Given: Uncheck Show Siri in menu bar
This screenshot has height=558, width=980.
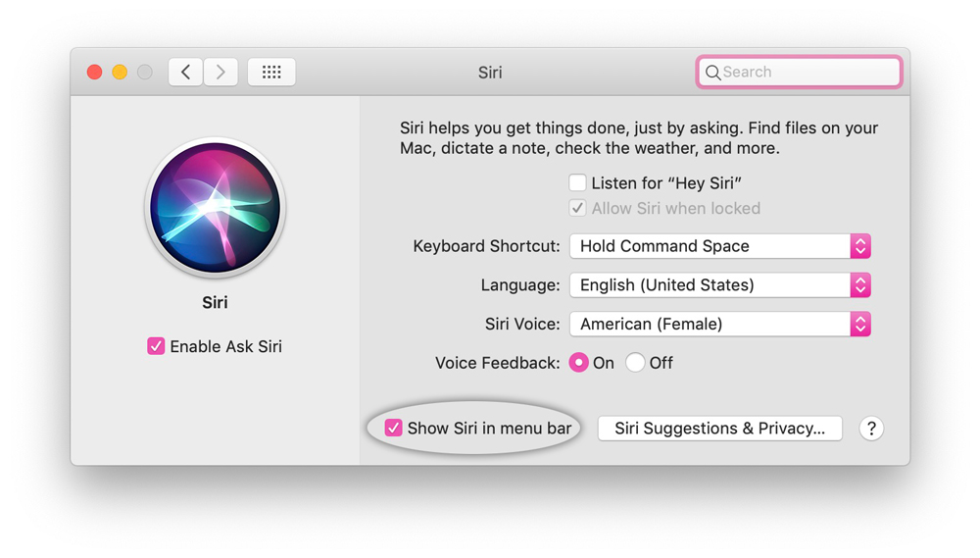Looking at the screenshot, I should click(393, 428).
